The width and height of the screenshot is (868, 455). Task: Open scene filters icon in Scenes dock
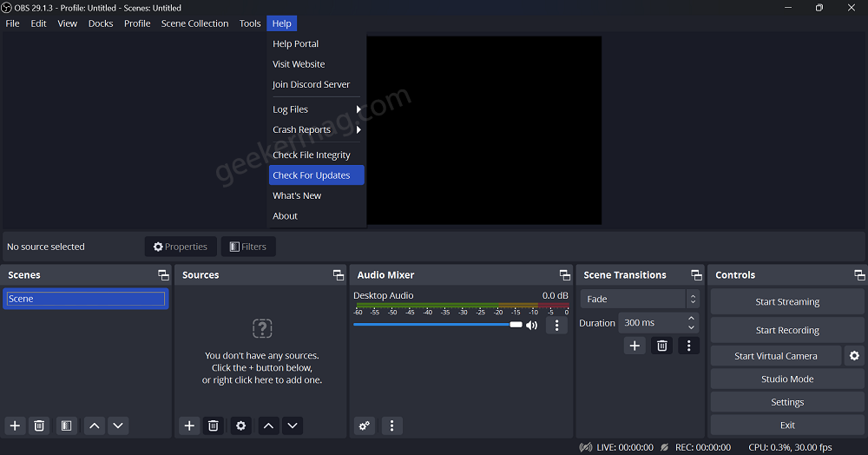(x=67, y=425)
